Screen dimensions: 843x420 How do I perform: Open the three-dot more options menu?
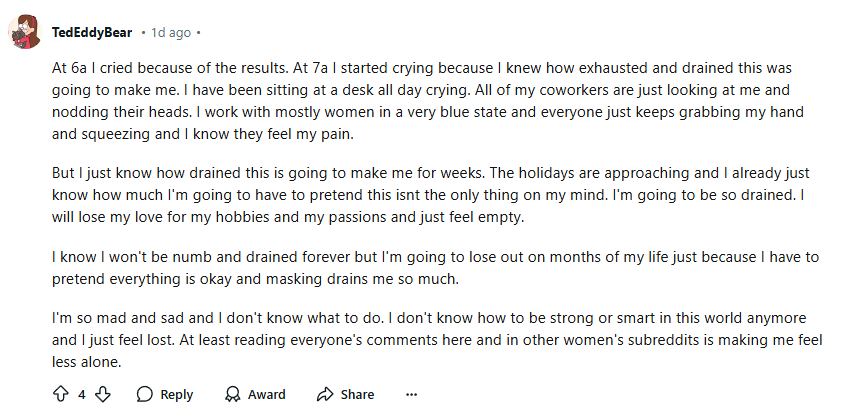(x=411, y=394)
